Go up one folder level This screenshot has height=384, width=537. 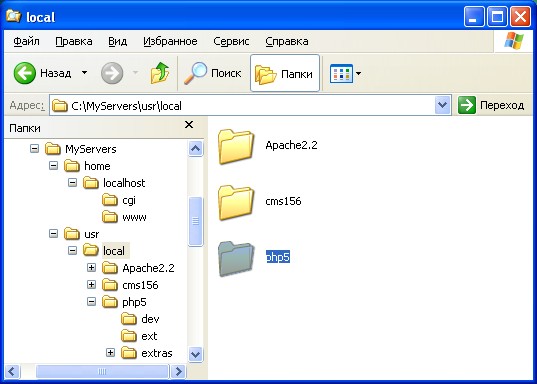(x=160, y=73)
